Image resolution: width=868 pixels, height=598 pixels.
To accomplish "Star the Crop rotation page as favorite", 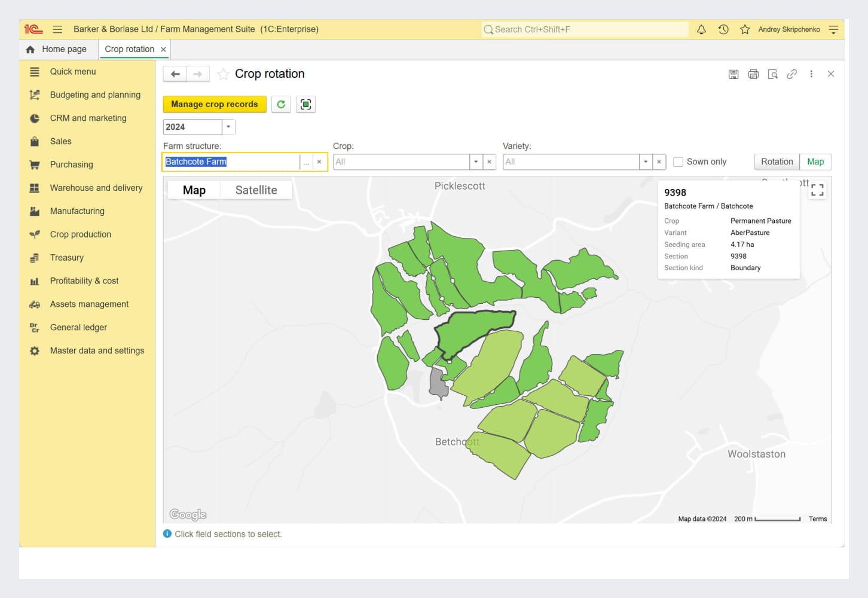I will tap(223, 74).
